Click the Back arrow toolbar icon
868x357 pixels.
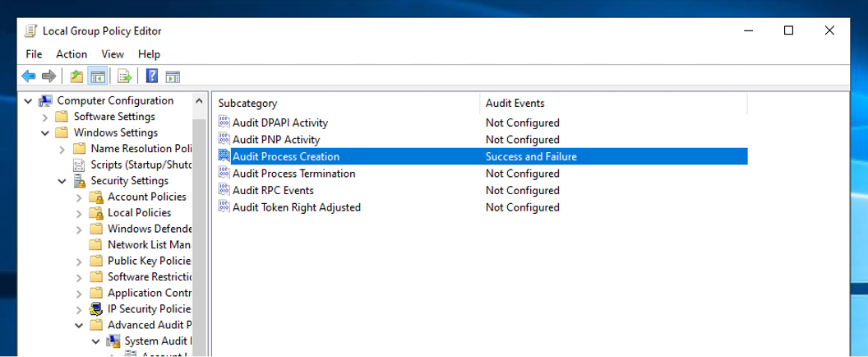click(29, 76)
